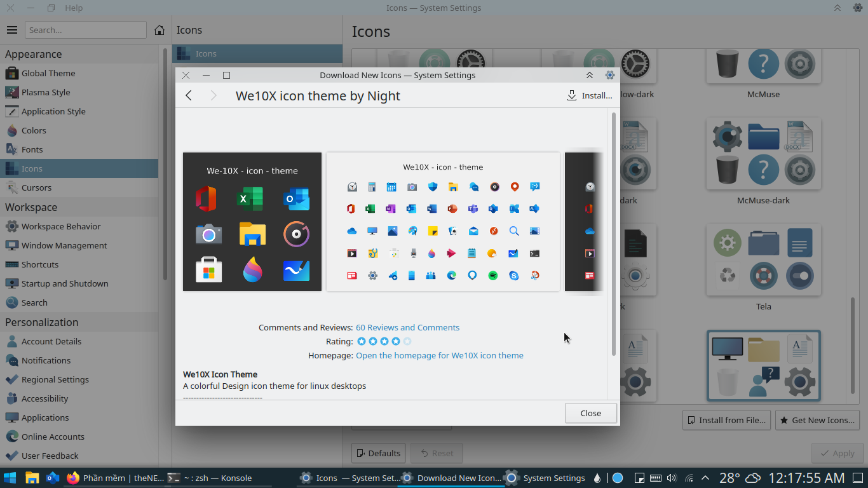Open Shortcuts settings

(x=79, y=264)
